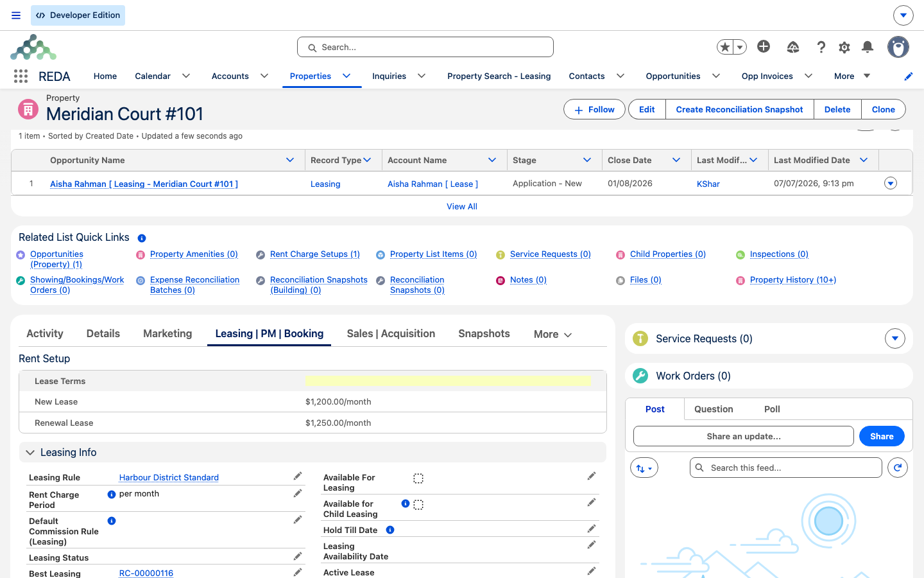924x578 pixels.
Task: Open the Rent Charge Setups (1) link
Action: coord(315,254)
